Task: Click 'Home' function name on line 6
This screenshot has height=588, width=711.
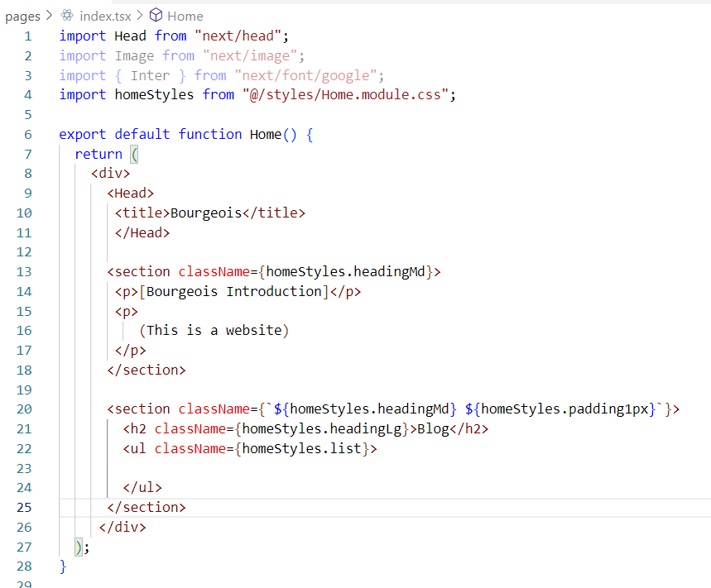Action: tap(266, 135)
